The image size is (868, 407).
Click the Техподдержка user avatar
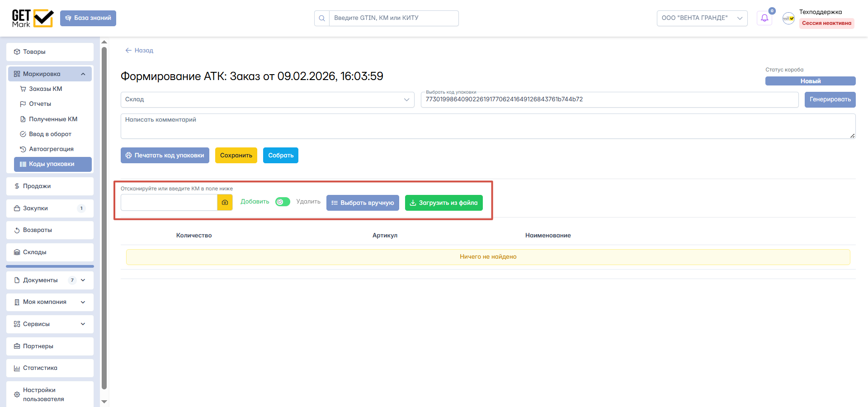pyautogui.click(x=788, y=18)
